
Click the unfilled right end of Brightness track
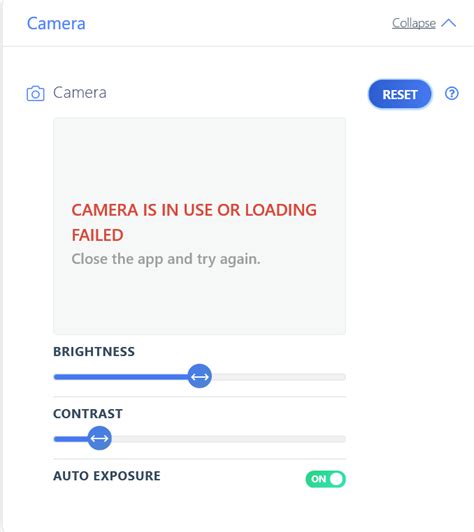279,377
